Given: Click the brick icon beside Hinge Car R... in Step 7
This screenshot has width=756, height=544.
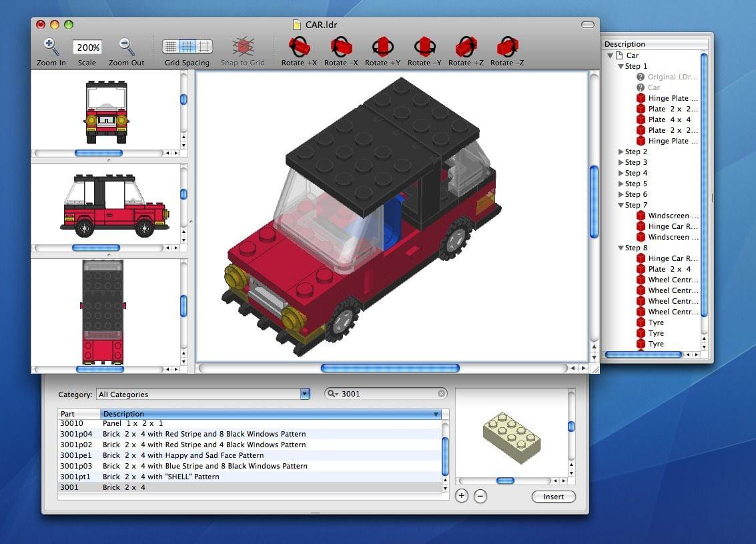Looking at the screenshot, I should [x=641, y=226].
